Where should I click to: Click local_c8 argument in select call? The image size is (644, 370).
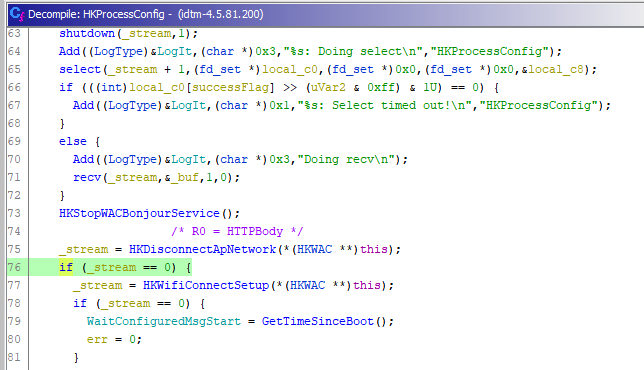[x=555, y=69]
